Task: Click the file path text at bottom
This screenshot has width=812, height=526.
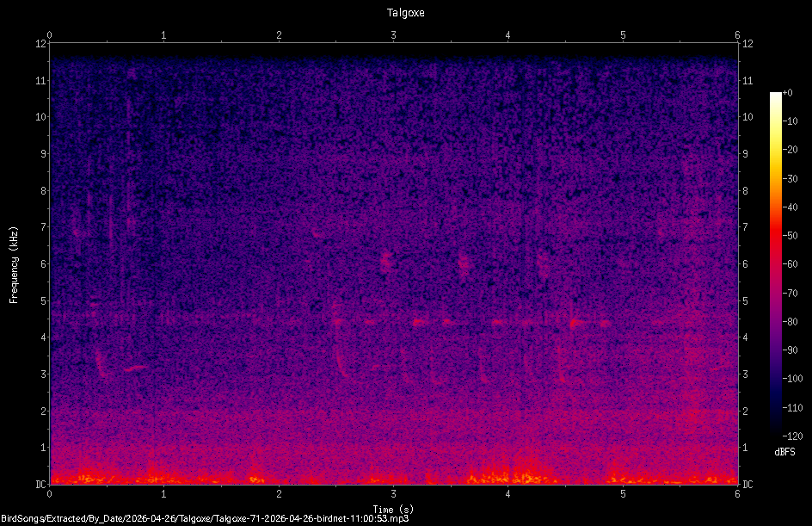Action: tap(205, 518)
